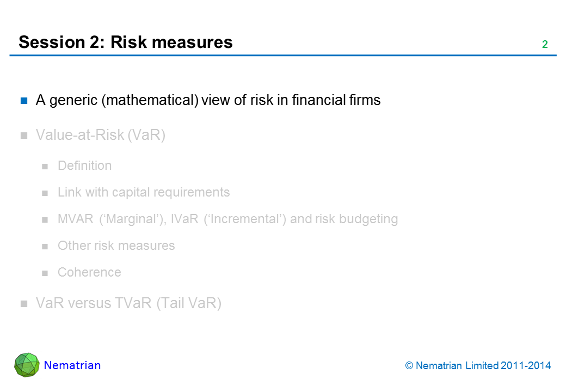
Task: Click the green Nematrian polyhedron logo
Action: (x=27, y=365)
